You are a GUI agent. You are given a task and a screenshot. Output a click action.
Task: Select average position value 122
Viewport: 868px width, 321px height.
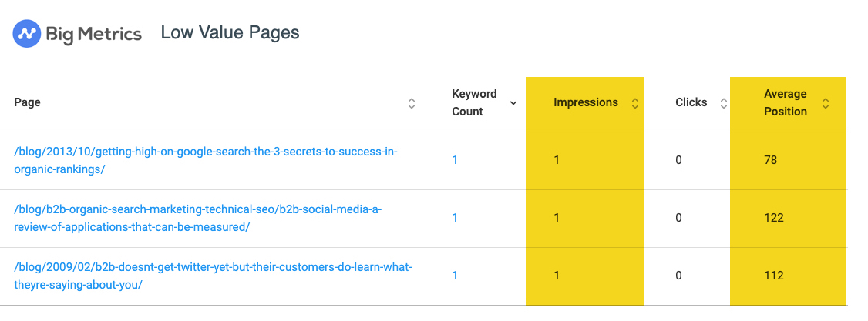pyautogui.click(x=773, y=218)
